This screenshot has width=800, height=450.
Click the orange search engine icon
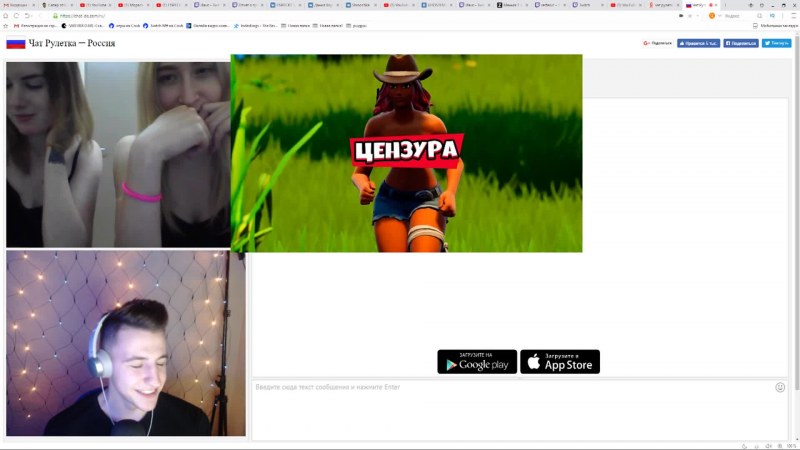712,16
